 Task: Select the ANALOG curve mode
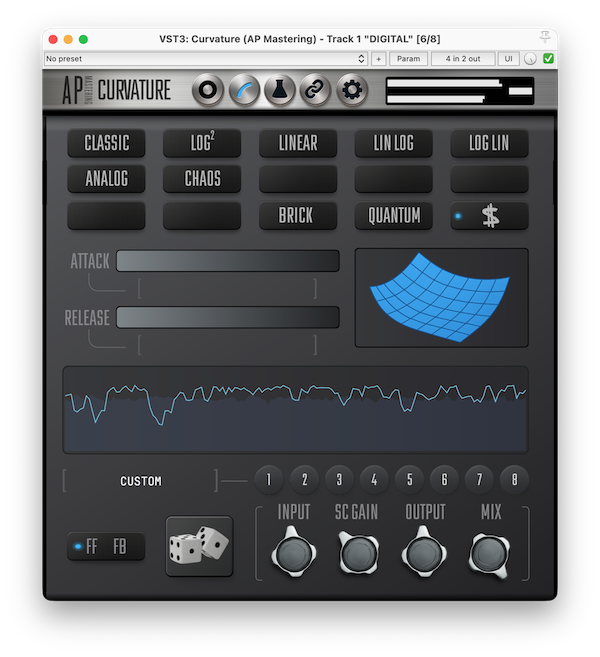[106, 179]
